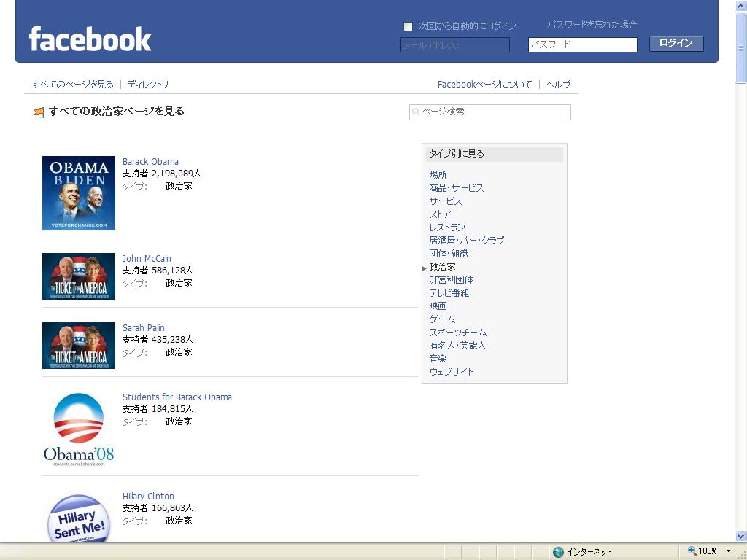Select ゲーム in the type list
Viewport: 747px width, 560px height.
tap(442, 319)
